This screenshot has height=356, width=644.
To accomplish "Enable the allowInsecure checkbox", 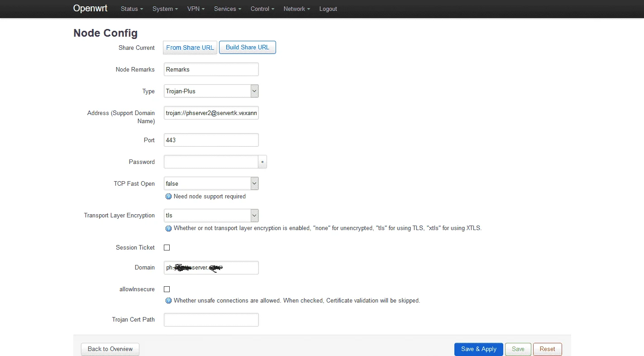I will 167,289.
